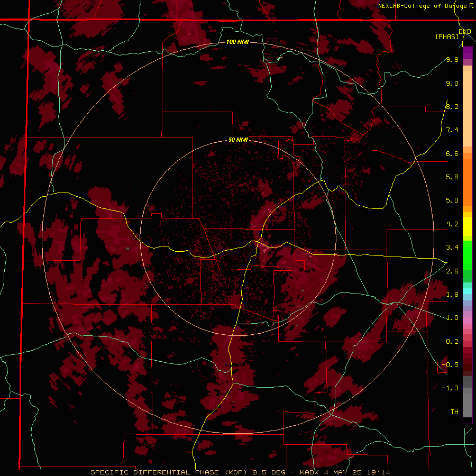Click the 7.4 scale value

click(x=452, y=130)
